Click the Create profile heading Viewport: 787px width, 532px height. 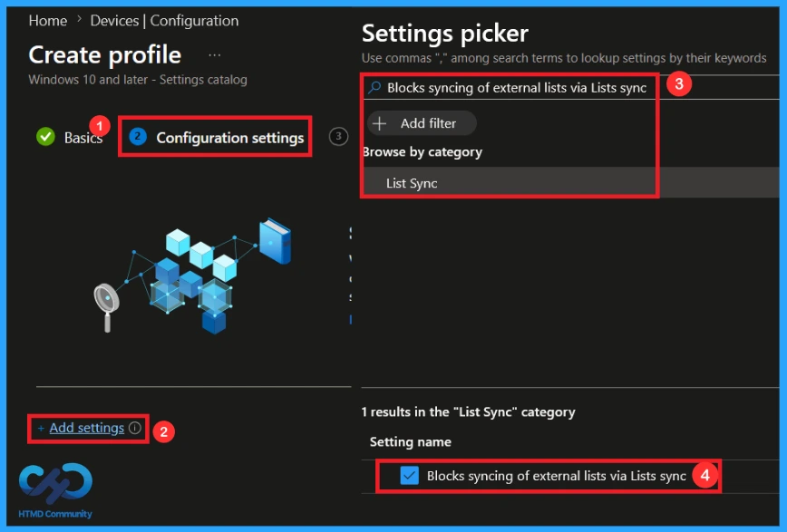pos(105,54)
